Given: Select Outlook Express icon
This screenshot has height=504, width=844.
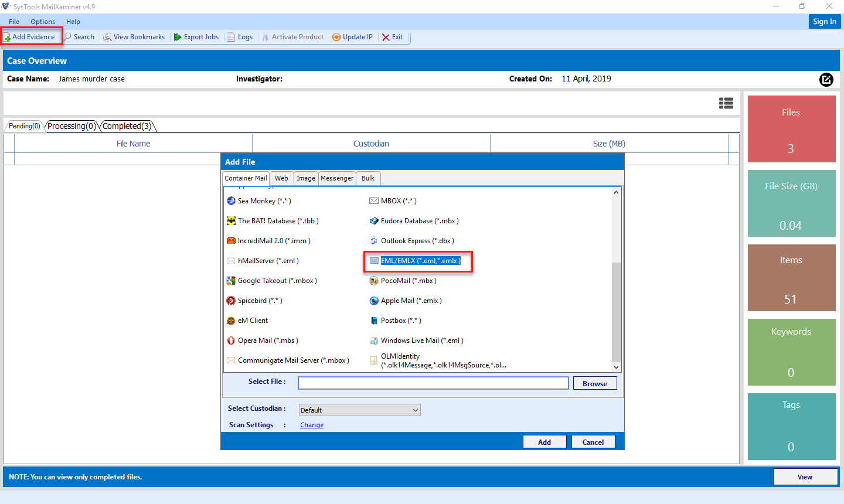Looking at the screenshot, I should point(374,241).
